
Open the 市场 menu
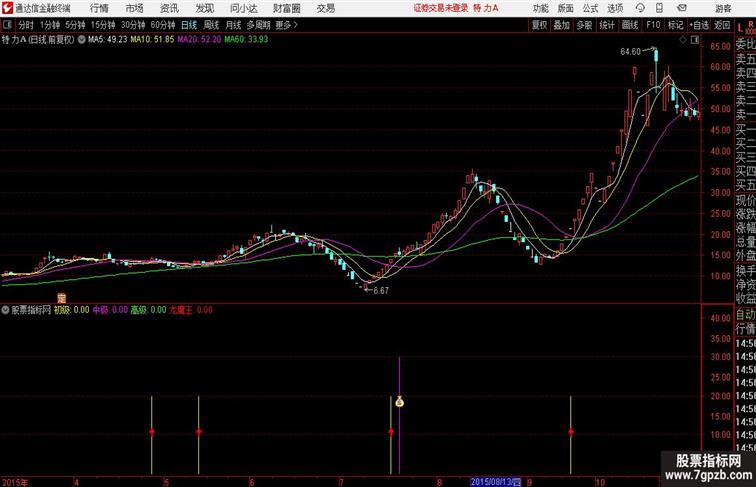click(x=134, y=8)
